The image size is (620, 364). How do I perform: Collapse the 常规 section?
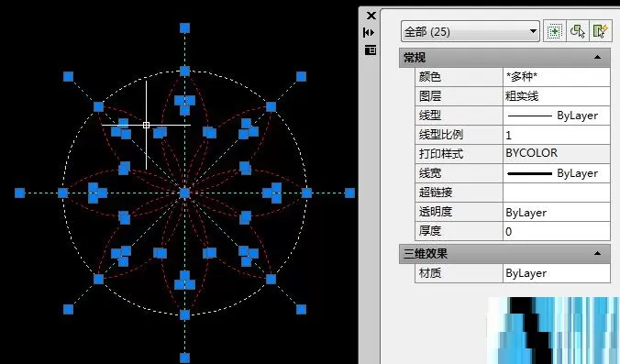(597, 58)
